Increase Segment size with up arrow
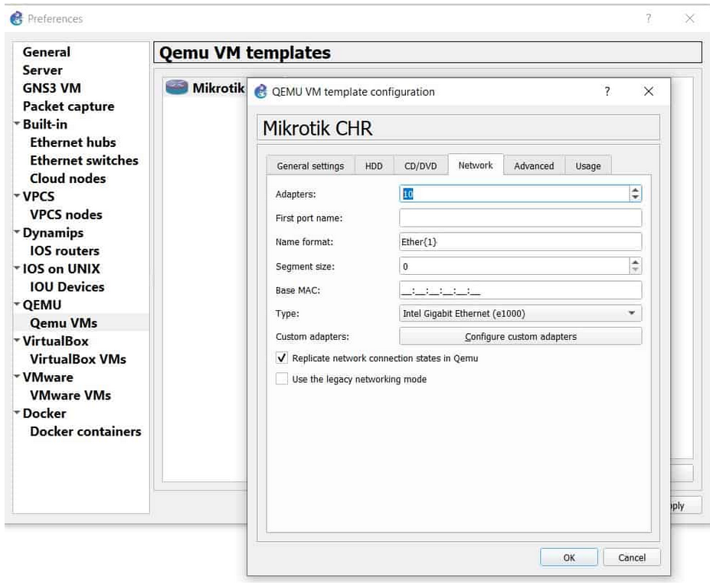 pos(635,263)
